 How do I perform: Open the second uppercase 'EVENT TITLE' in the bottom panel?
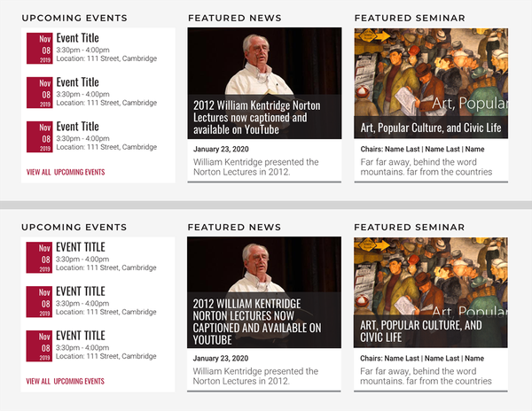coord(81,291)
